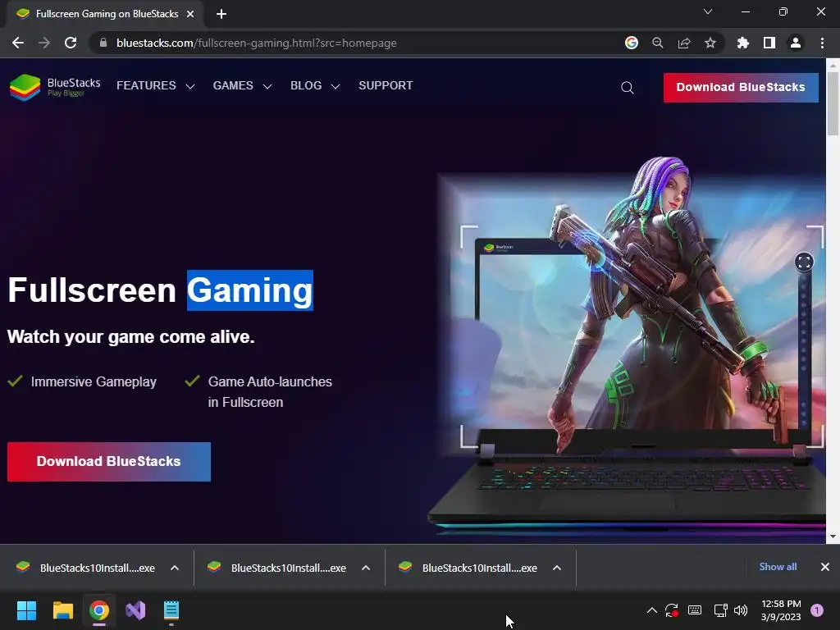Click the header Download BlueStacks button
This screenshot has height=630, width=840.
[741, 87]
